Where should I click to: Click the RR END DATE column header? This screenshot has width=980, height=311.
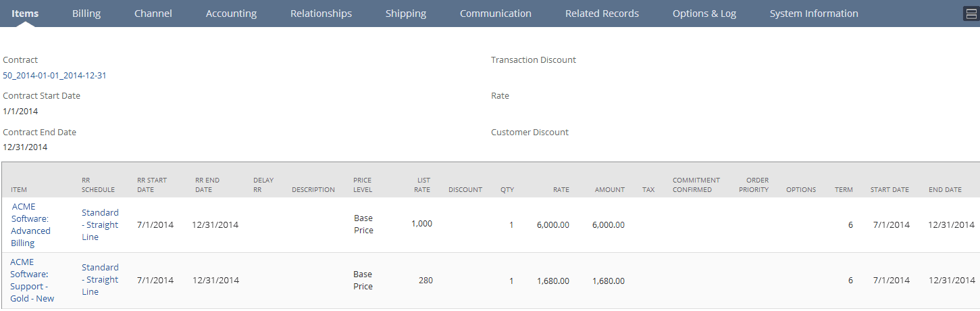[x=207, y=185]
